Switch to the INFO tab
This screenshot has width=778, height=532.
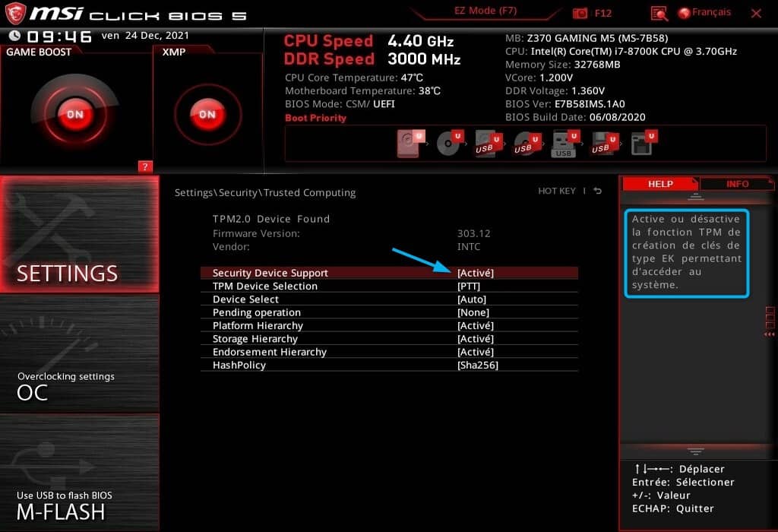point(737,184)
